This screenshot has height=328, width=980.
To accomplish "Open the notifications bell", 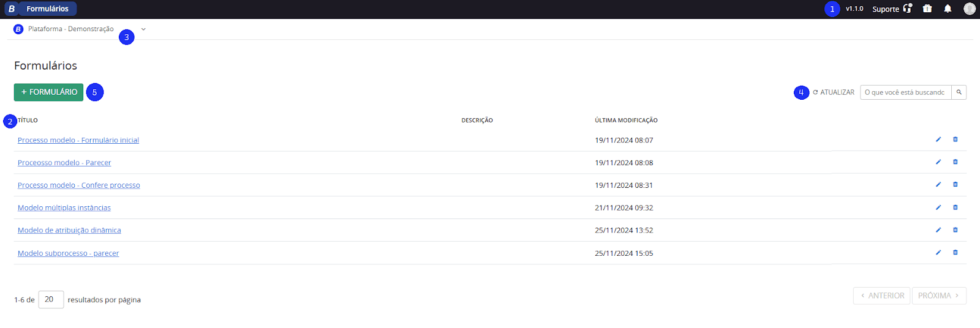I will click(x=948, y=9).
